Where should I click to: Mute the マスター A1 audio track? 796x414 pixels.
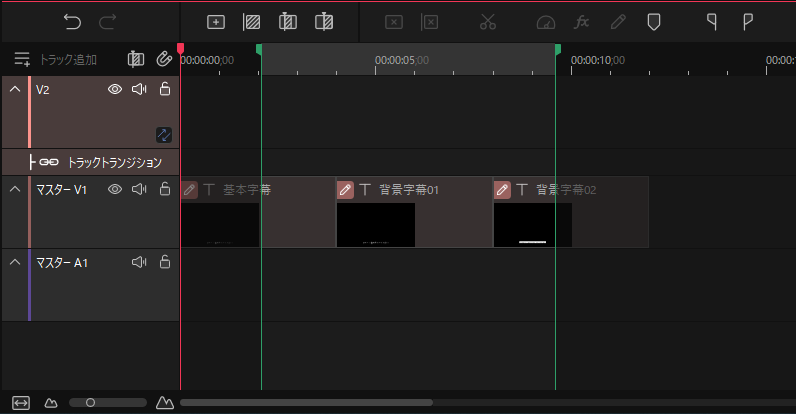click(x=139, y=262)
